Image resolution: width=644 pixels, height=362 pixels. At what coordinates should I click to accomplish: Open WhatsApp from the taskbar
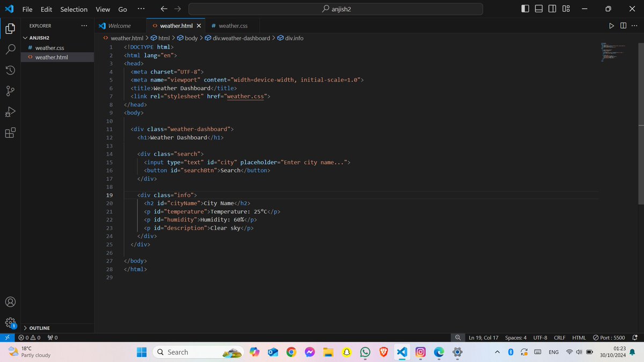[365, 352]
